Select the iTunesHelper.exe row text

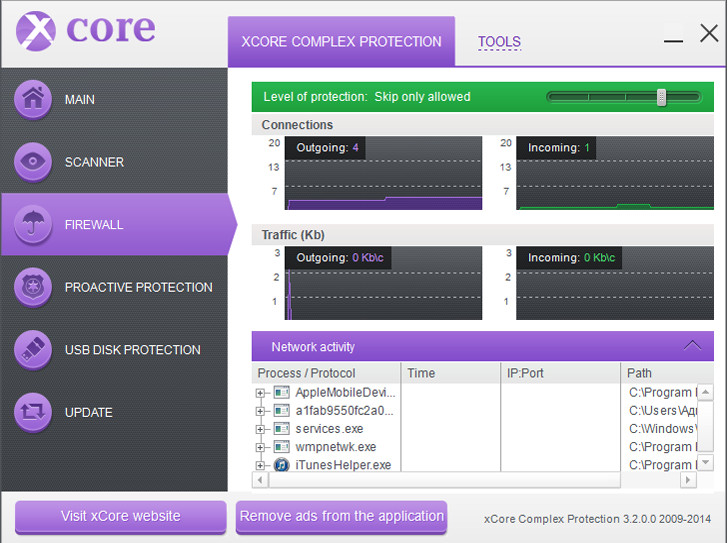(x=343, y=465)
